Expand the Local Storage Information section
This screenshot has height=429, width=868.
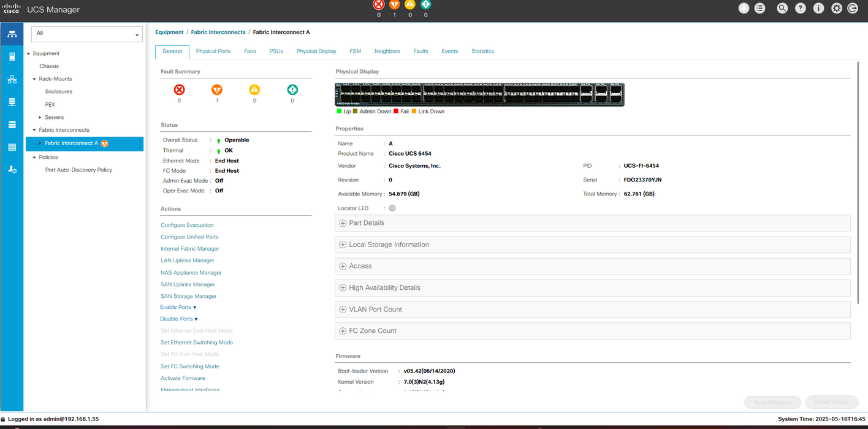tap(593, 245)
